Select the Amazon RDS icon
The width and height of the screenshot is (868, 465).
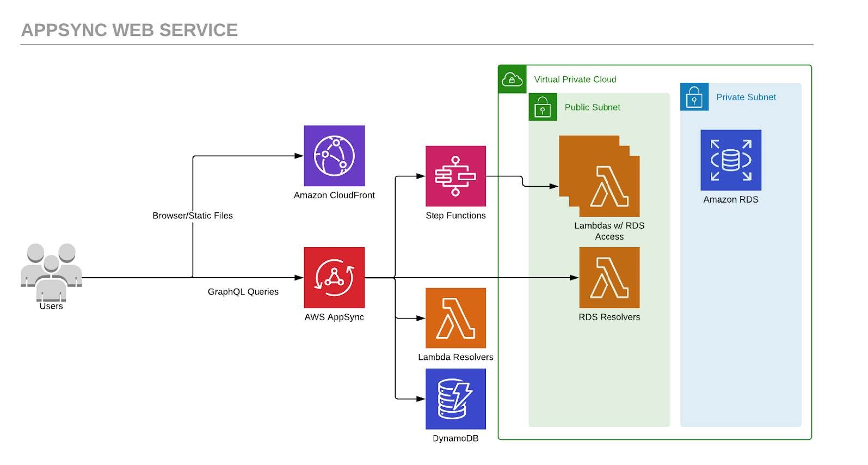[731, 160]
